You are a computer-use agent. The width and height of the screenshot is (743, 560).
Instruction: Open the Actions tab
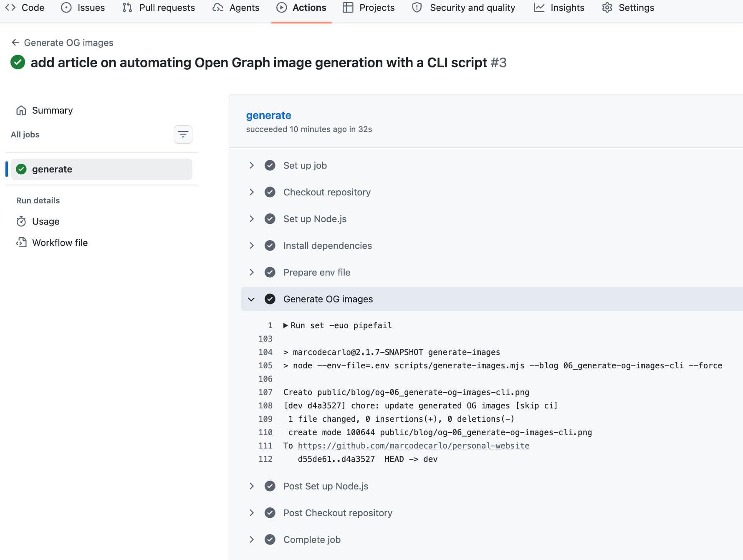point(301,8)
